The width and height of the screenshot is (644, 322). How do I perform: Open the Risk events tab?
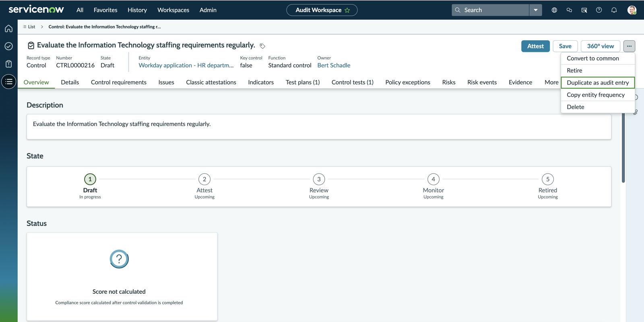482,82
